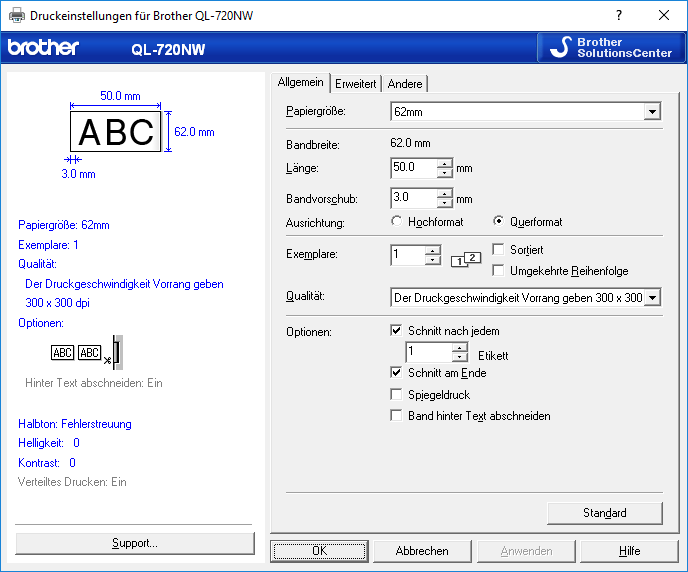Switch to the Andere tab

(405, 84)
